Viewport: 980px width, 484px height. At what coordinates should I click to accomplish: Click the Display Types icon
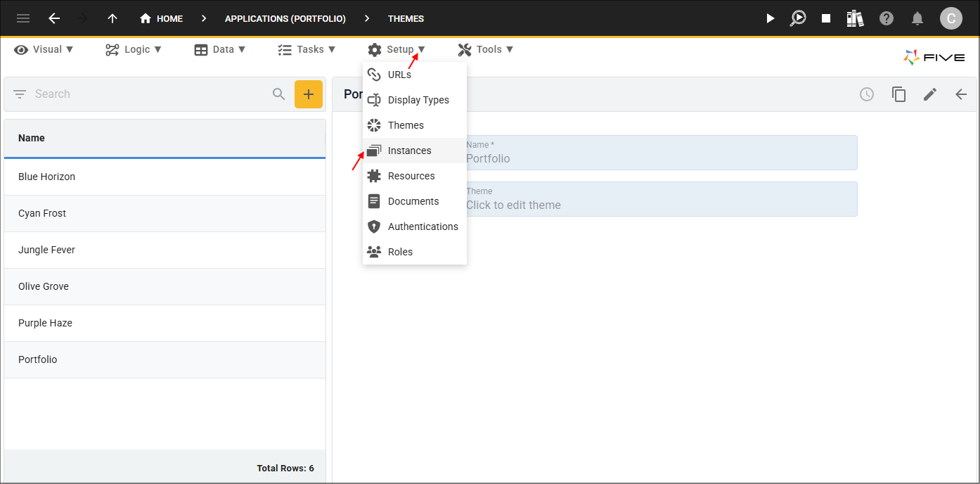click(x=374, y=100)
